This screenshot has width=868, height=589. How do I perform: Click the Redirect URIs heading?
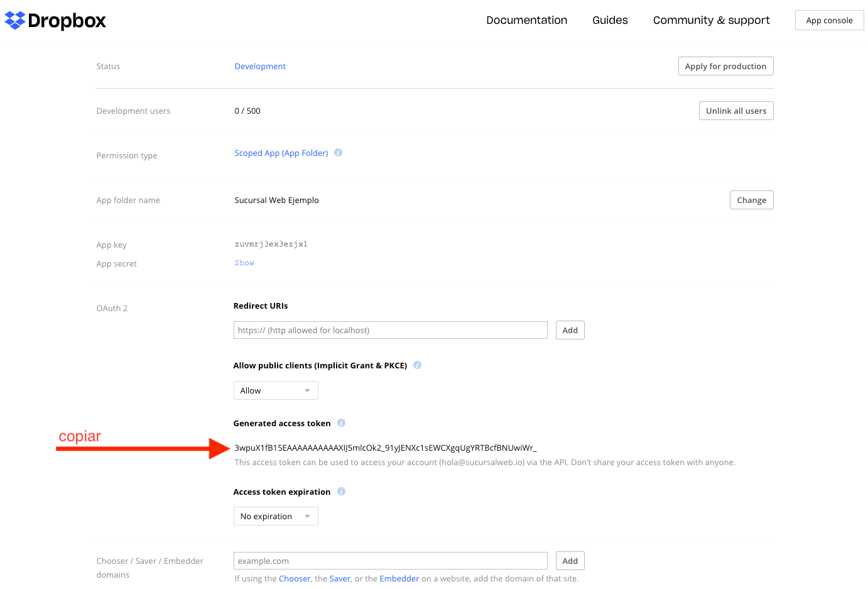point(261,306)
